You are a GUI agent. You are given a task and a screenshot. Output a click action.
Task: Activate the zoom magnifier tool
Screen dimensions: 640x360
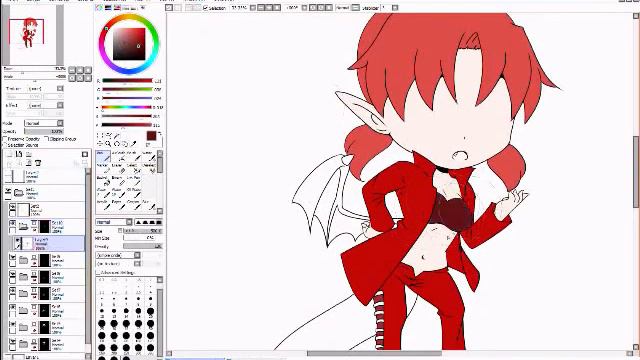point(109,144)
